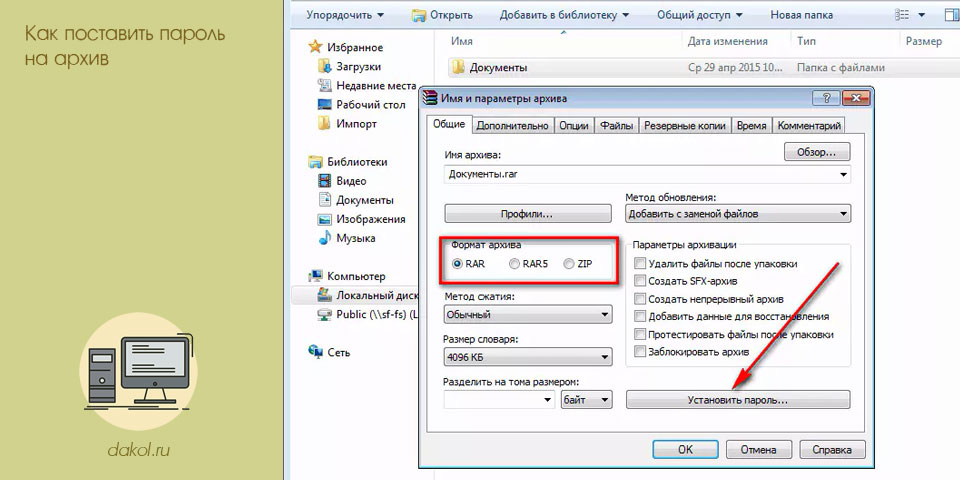Open Общий доступ dropdown
This screenshot has width=960, height=480.
coord(700,15)
